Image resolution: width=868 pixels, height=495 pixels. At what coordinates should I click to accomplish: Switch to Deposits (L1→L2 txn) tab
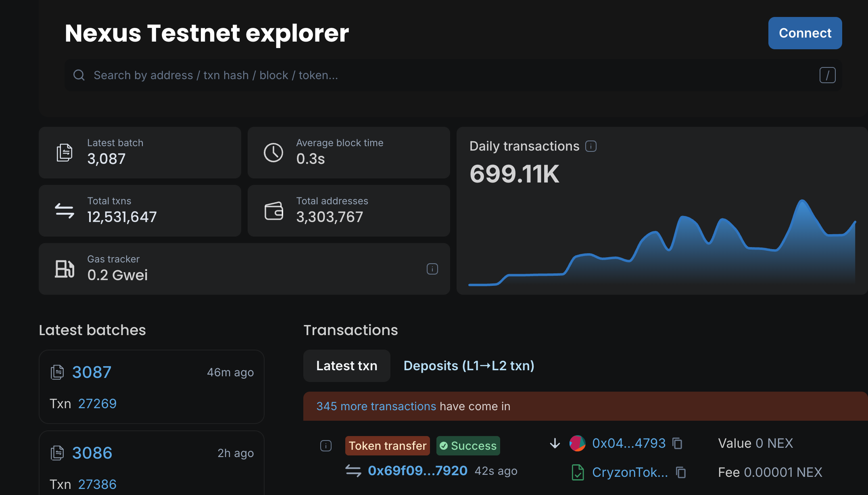[x=469, y=366]
